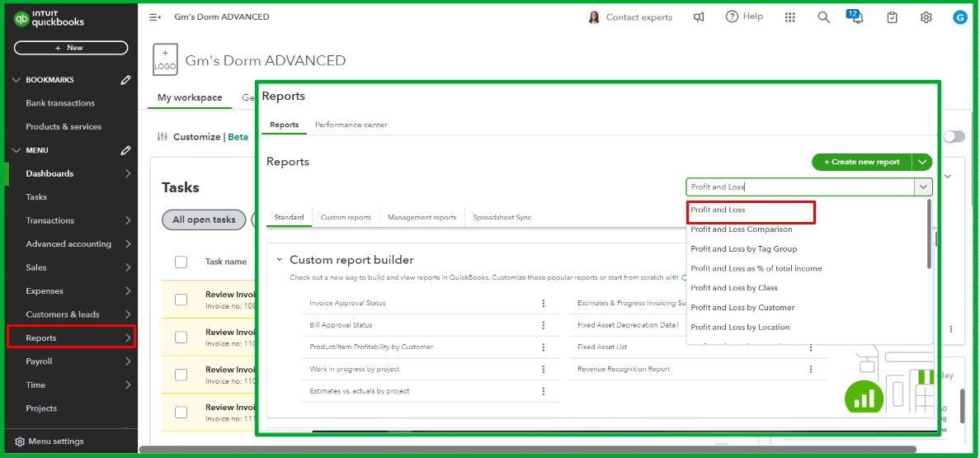Open Bank transactions bookmark

tap(60, 103)
